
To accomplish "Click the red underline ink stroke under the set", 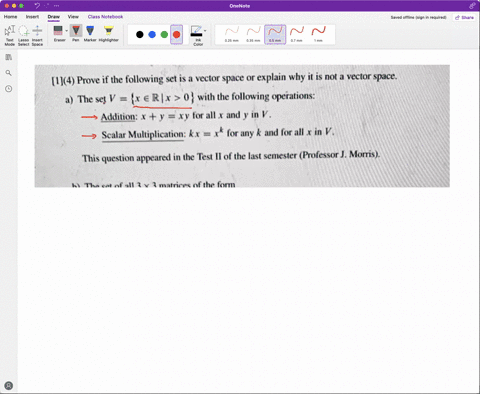I will coord(162,107).
